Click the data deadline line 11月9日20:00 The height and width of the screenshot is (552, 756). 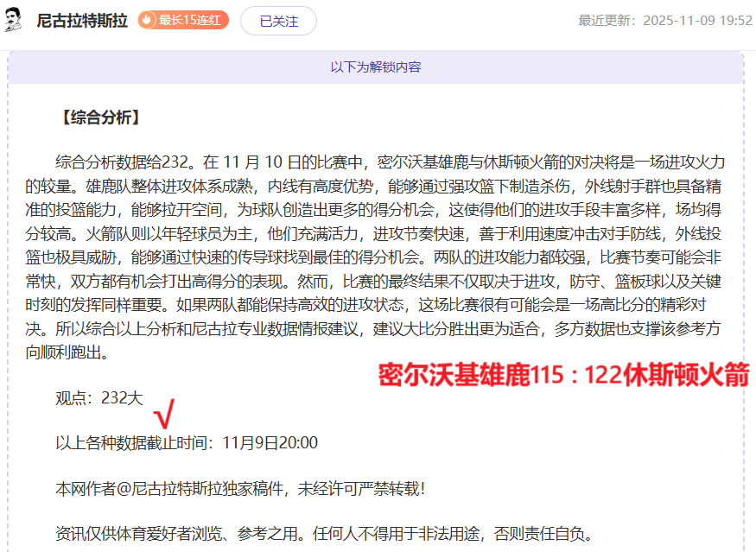pos(187,443)
